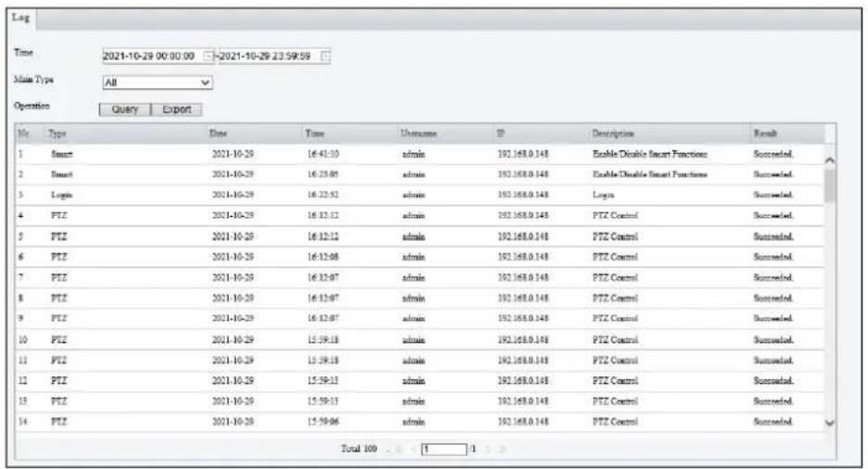Click the Date column header
Image resolution: width=868 pixels, height=469 pixels.
[x=218, y=133]
